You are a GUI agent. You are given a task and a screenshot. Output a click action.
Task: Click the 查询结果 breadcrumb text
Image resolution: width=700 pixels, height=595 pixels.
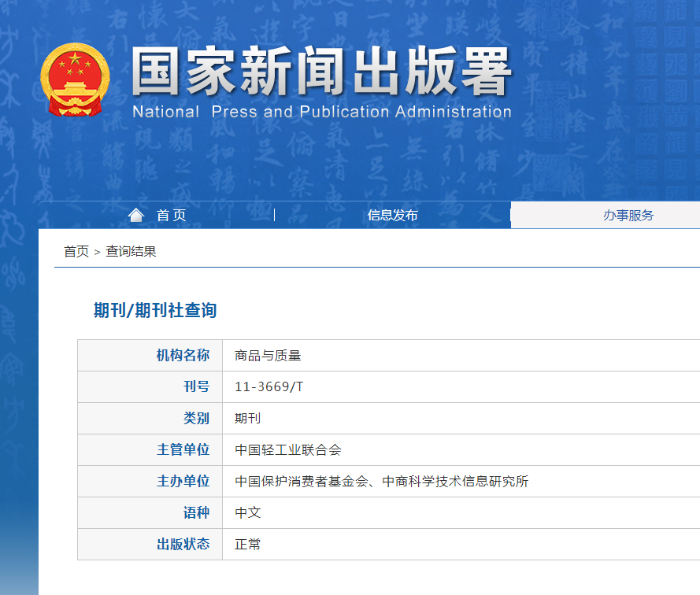click(x=131, y=252)
